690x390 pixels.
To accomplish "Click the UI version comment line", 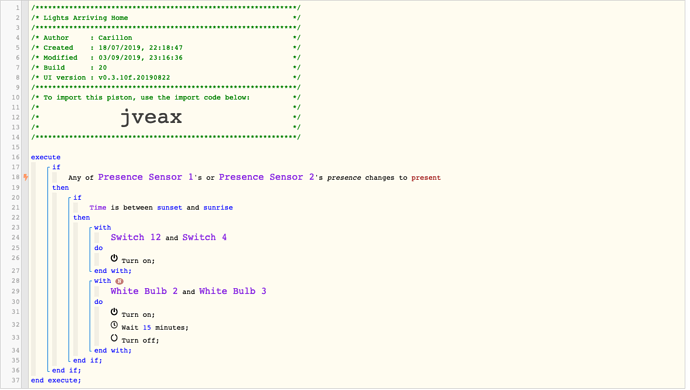I will 165,77.
